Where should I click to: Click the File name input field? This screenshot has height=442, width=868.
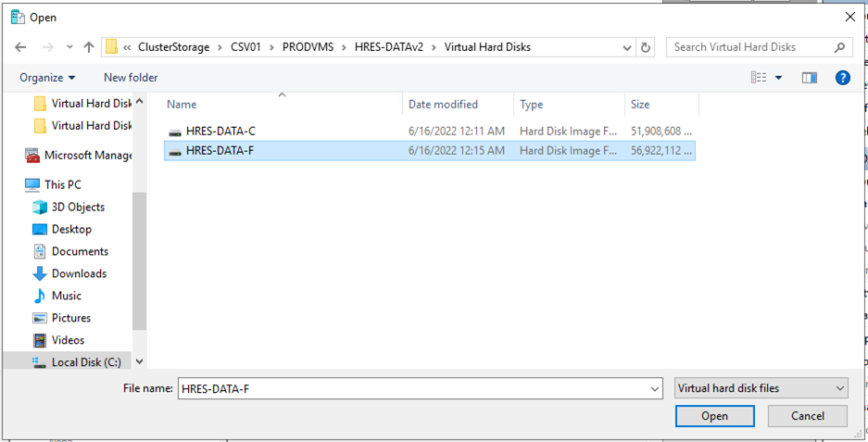click(x=419, y=389)
